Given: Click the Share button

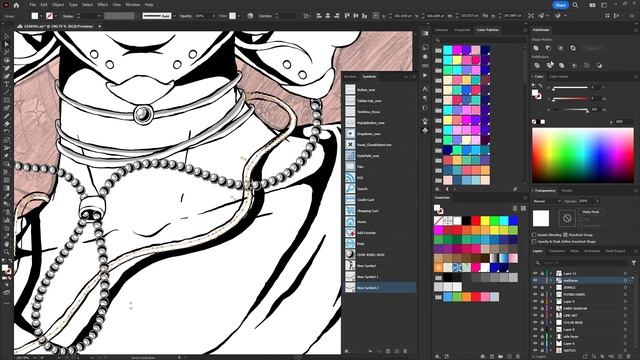Looking at the screenshot, I should [x=560, y=5].
